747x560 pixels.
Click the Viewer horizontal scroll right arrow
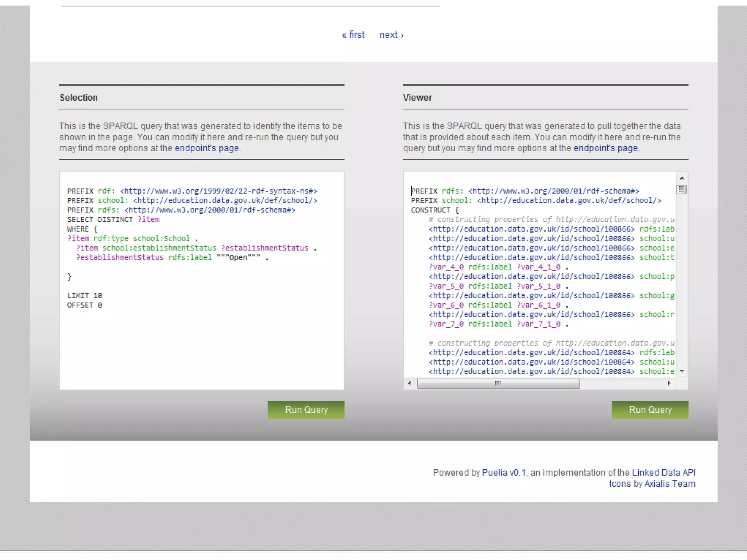click(669, 383)
